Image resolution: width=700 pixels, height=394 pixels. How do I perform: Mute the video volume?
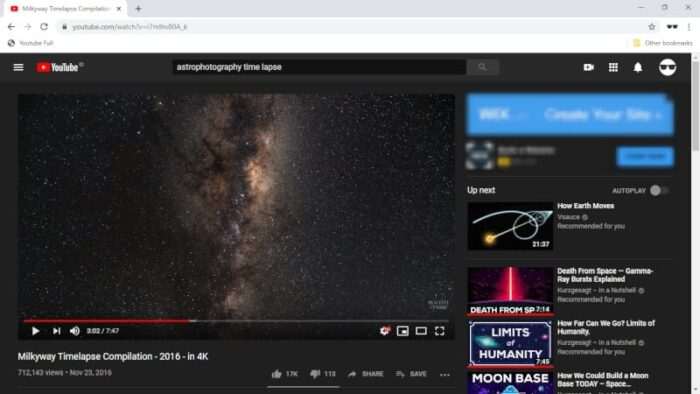tap(75, 331)
